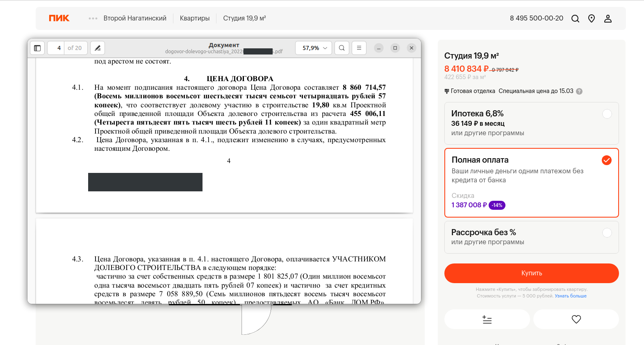The height and width of the screenshot is (345, 644).
Task: Go to Квартиры breadcrumb
Action: tap(195, 18)
